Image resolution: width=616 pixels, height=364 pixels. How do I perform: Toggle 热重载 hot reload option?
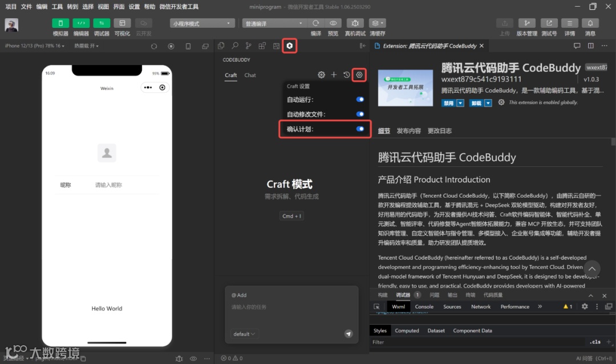(x=87, y=46)
